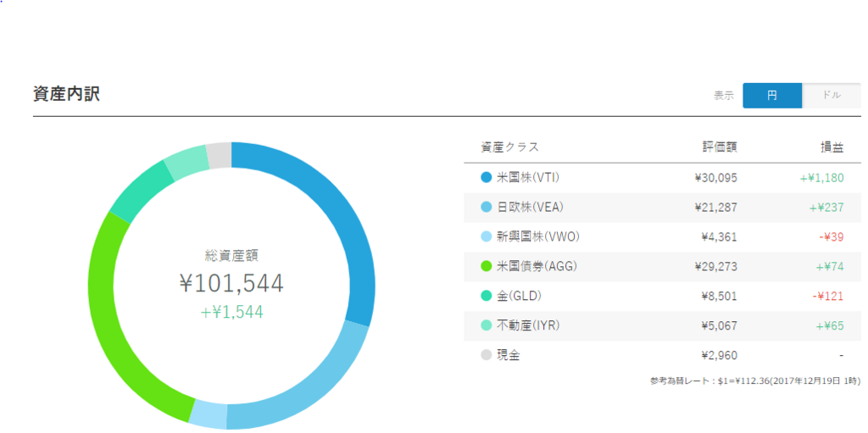Click the 現金 gray legend dot
Viewport: 868px width, 433px height.
point(487,356)
